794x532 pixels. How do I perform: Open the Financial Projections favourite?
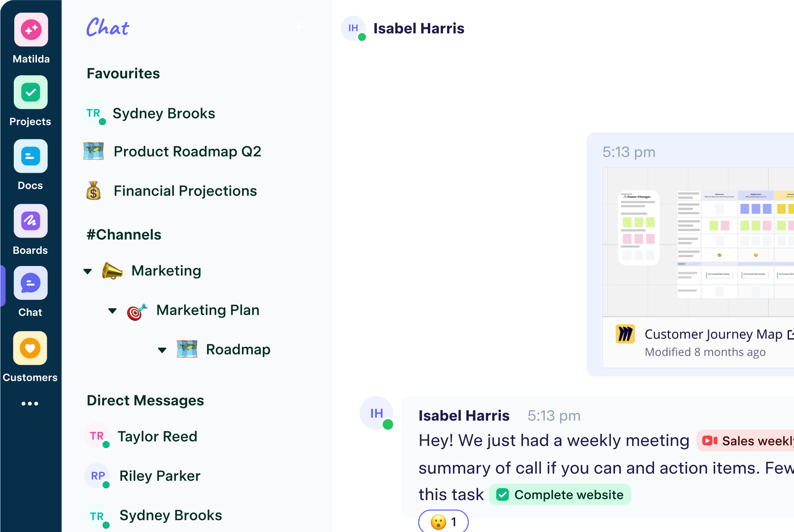pos(185,191)
